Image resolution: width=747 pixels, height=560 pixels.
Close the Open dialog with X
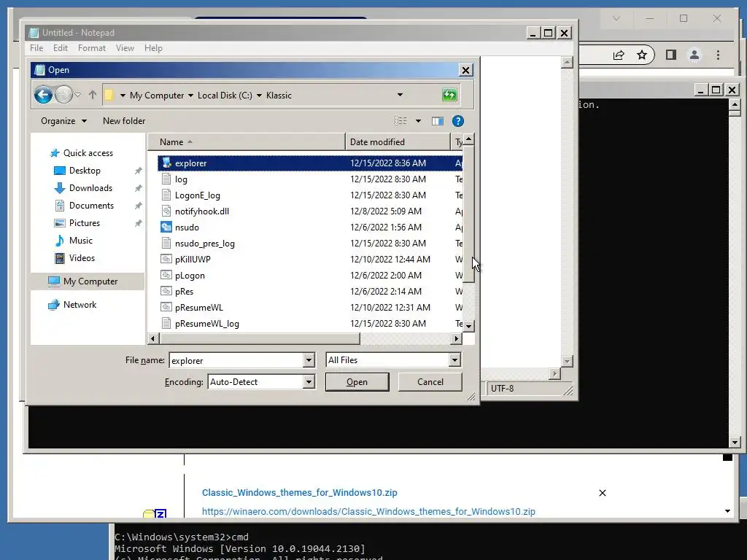(465, 70)
